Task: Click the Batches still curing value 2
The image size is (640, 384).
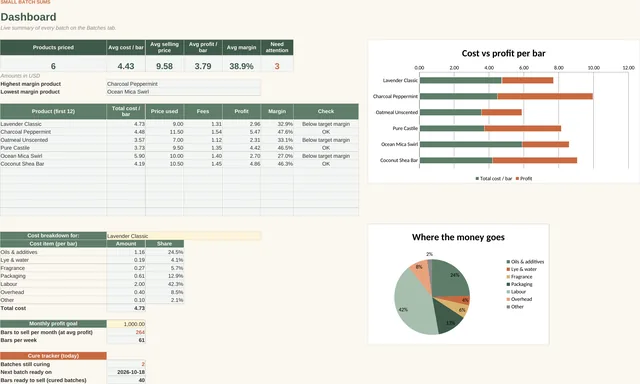Action: tap(126, 364)
